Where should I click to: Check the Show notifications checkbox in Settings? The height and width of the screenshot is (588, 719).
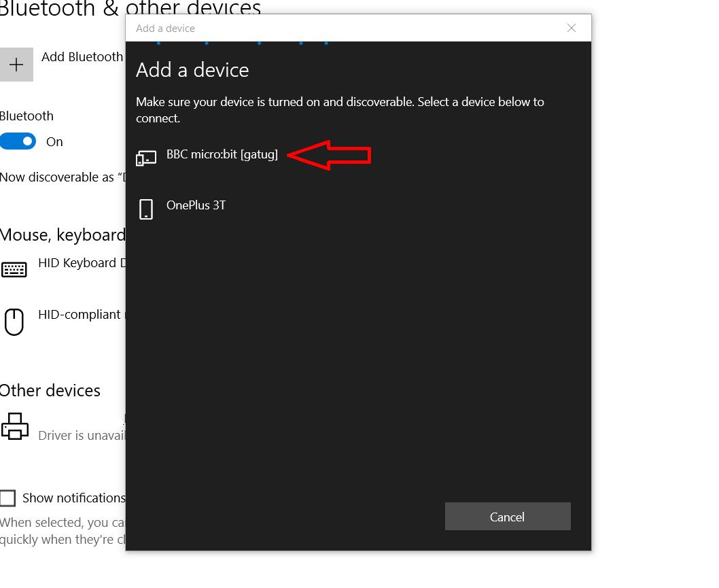7,498
